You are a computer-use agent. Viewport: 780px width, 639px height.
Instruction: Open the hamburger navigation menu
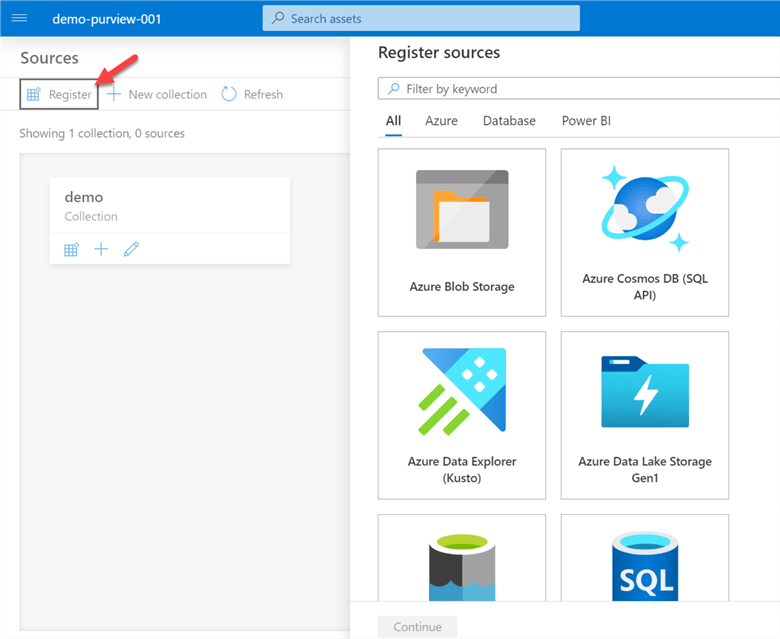[19, 18]
